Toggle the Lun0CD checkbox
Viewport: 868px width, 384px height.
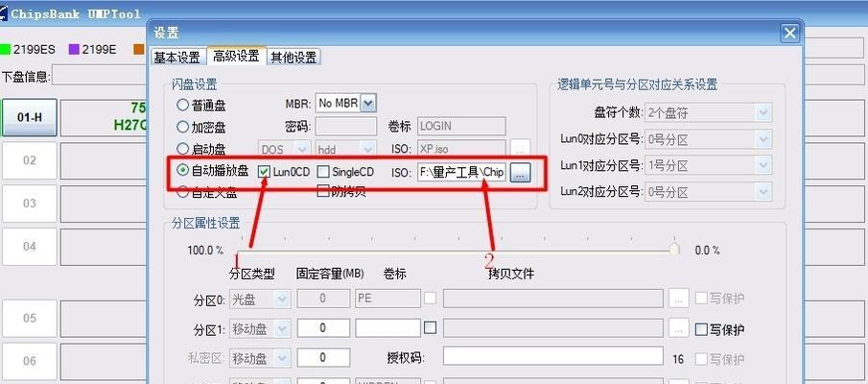click(264, 172)
